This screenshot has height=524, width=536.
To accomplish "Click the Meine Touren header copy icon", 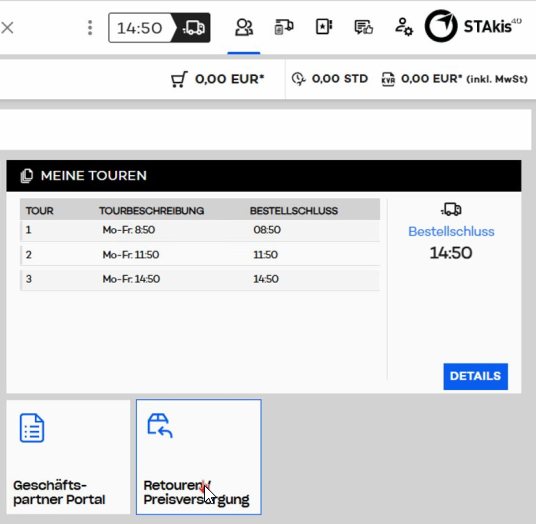I will coord(27,176).
